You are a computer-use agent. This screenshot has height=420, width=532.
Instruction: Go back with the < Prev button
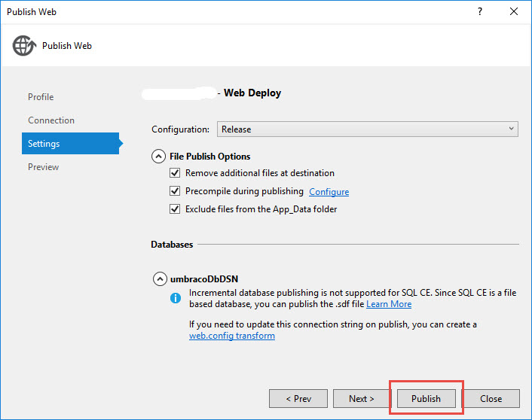pos(298,398)
